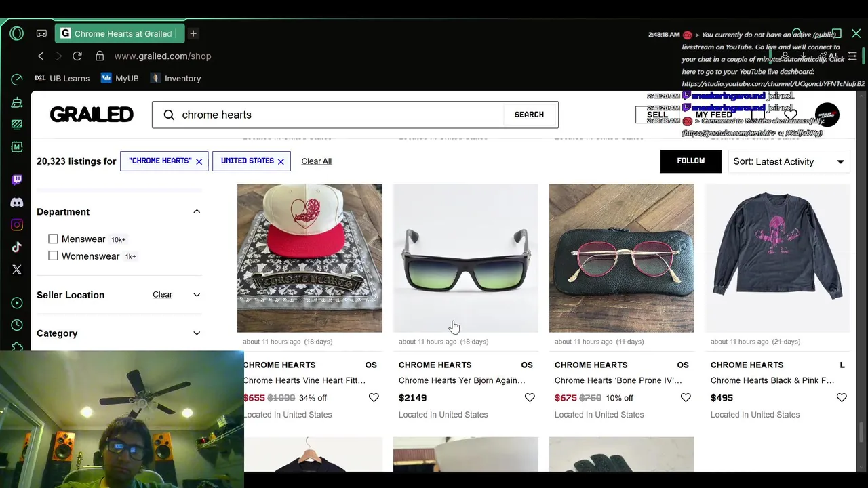
Task: View site security lock info
Action: point(100,56)
